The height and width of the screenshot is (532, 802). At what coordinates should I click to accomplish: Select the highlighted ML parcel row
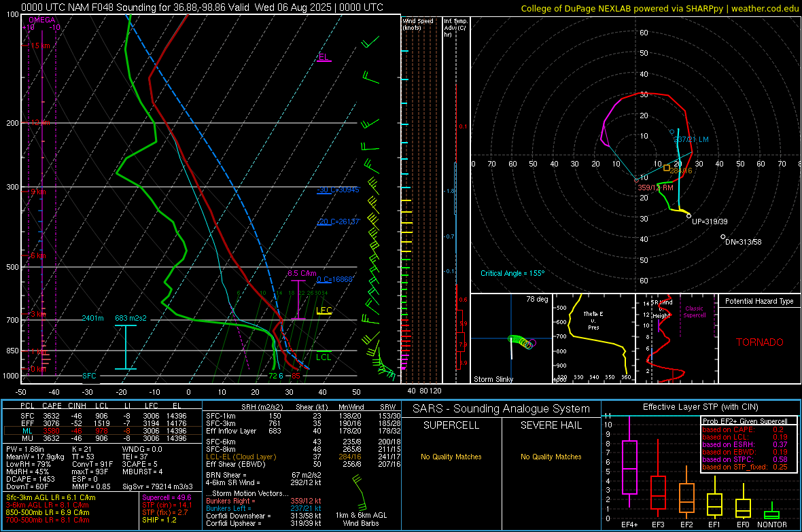click(103, 431)
